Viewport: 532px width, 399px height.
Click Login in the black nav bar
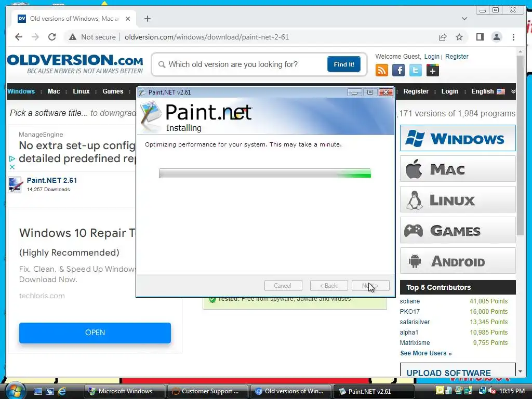449,91
